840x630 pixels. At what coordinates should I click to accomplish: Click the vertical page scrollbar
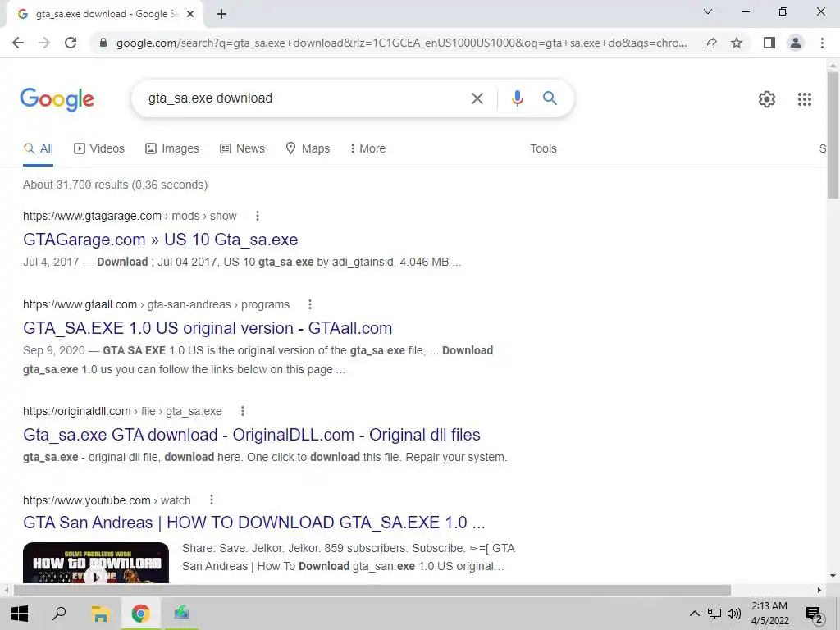833,134
